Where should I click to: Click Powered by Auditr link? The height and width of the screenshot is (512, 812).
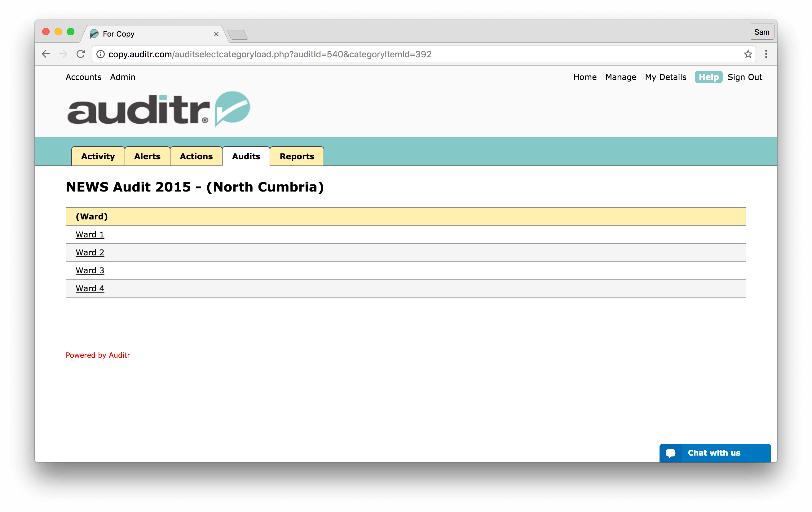[98, 355]
